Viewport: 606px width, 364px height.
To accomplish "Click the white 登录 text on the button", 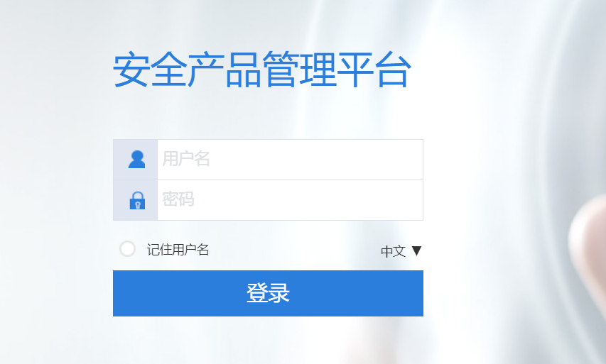I will 268,293.
